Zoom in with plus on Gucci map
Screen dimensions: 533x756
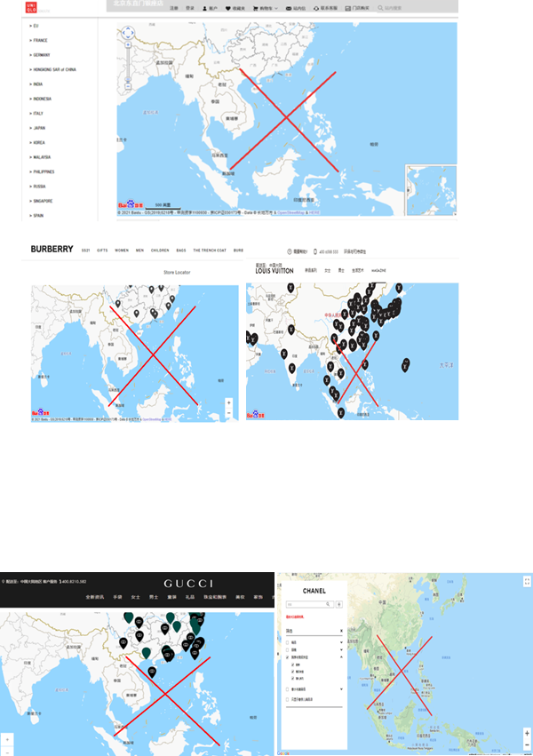7,740
